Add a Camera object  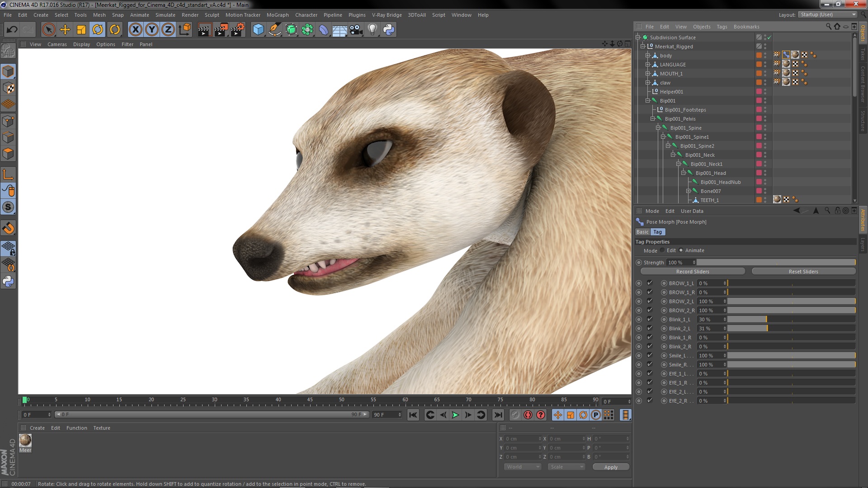356,30
